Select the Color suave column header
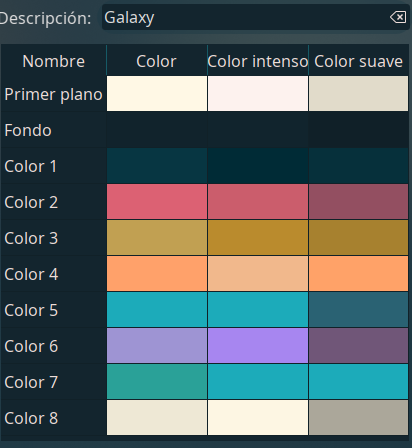This screenshot has width=412, height=448. 359,61
